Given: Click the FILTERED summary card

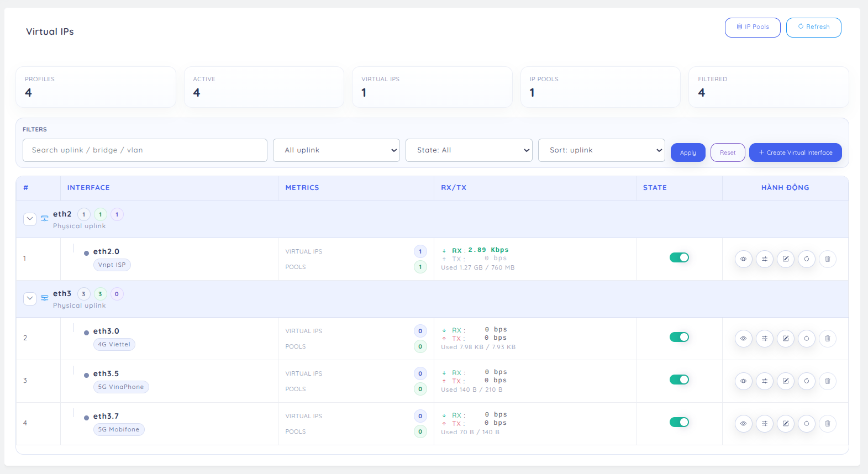Looking at the screenshot, I should [x=769, y=87].
